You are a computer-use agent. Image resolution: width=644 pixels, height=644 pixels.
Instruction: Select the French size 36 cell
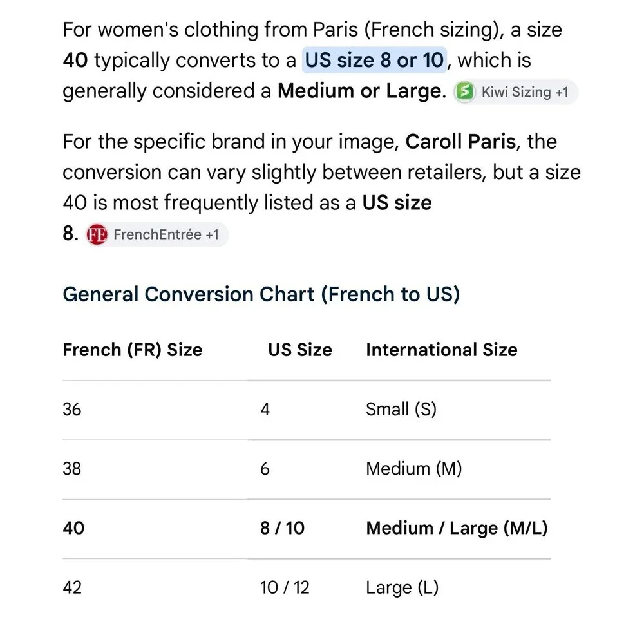[x=72, y=409]
